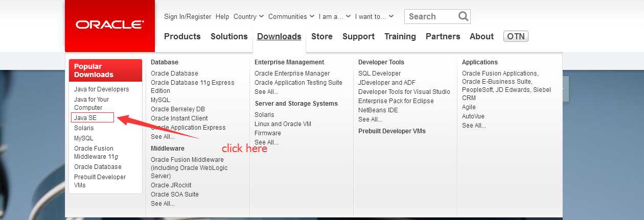The width and height of the screenshot is (644, 220).
Task: Open NetBeans IDE link
Action: tap(378, 110)
